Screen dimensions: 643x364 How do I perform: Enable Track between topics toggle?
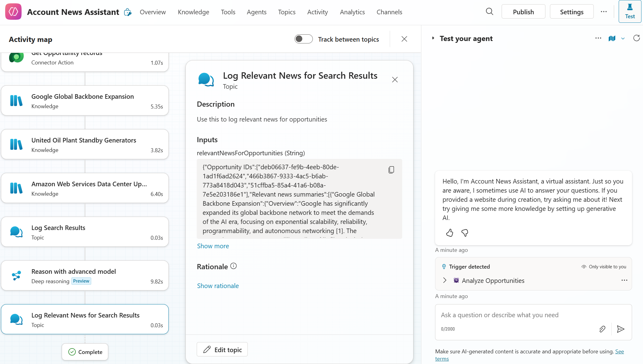(303, 39)
